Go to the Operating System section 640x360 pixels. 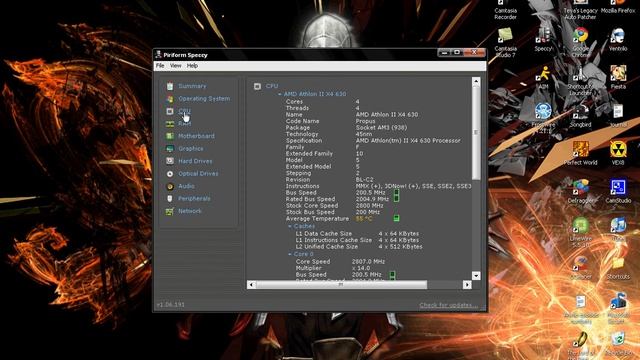click(204, 99)
